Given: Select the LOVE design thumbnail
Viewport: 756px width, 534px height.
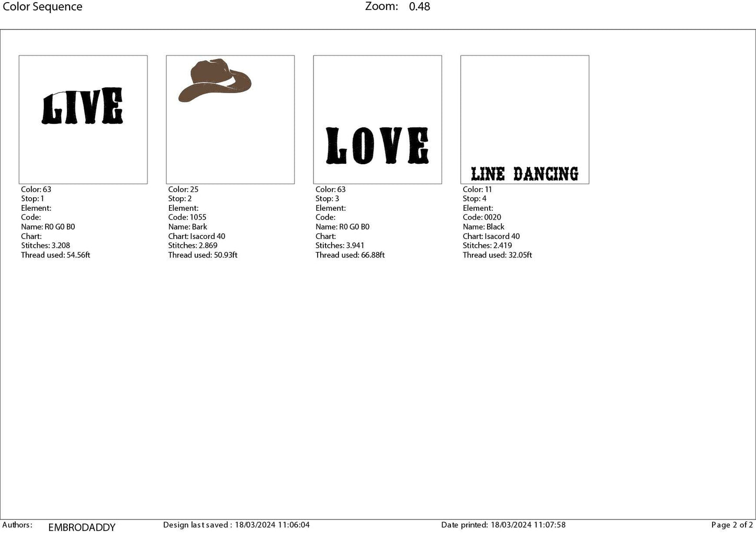Looking at the screenshot, I should pos(377,119).
